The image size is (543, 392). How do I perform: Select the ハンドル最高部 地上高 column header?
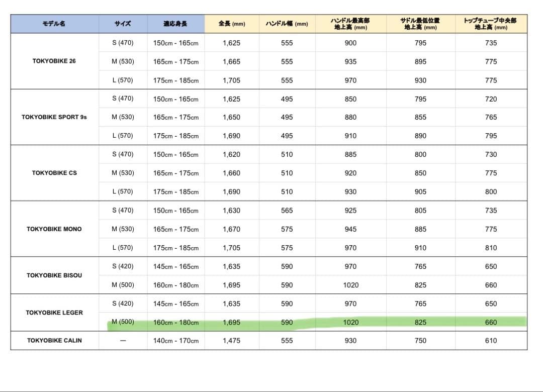[351, 24]
